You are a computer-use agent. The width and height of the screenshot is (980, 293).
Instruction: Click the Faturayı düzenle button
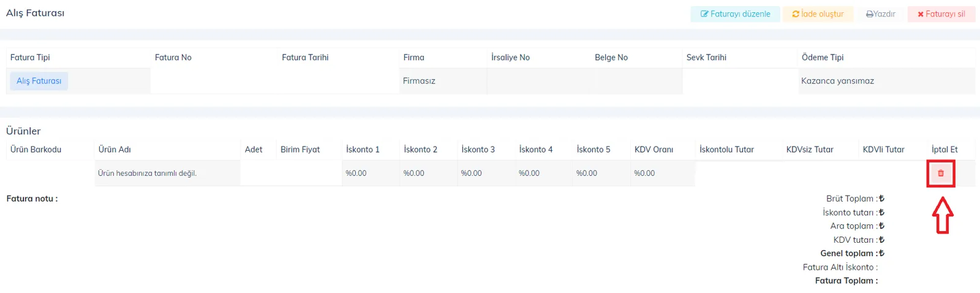click(735, 14)
